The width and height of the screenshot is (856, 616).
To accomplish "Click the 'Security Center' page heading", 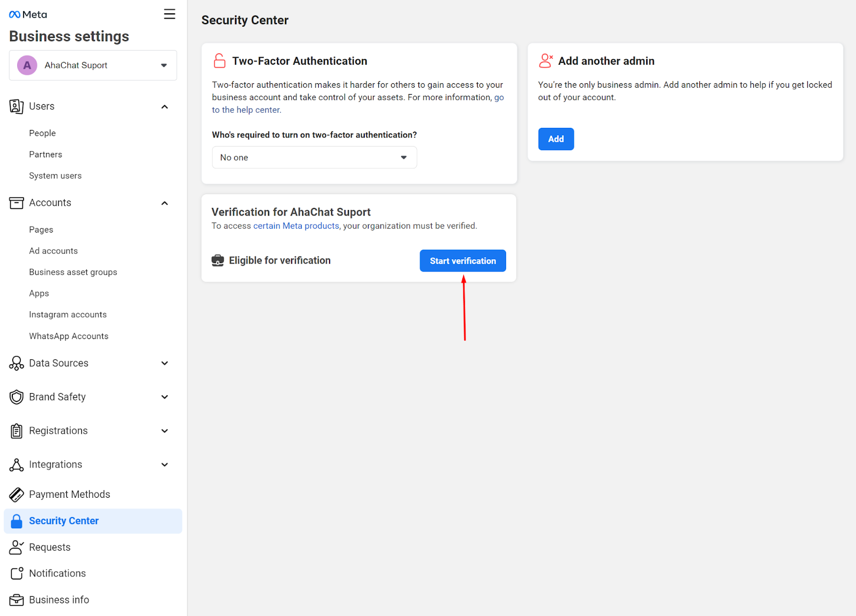I will click(245, 20).
